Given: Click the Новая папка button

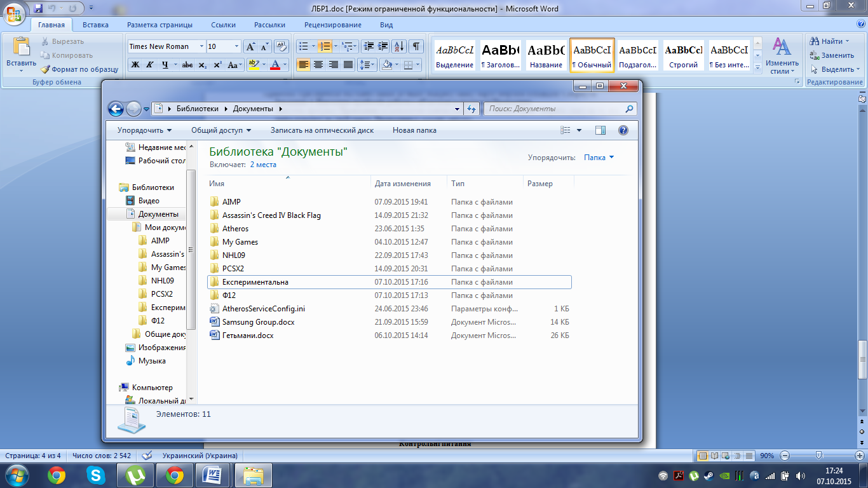Looking at the screenshot, I should coord(414,130).
